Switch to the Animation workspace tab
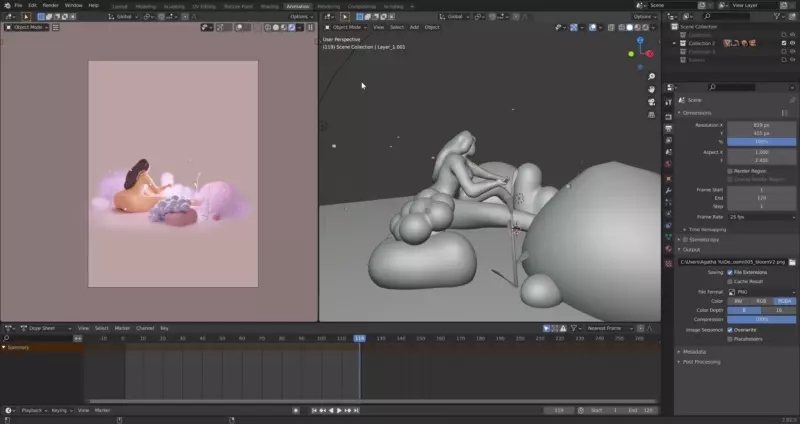Image resolution: width=800 pixels, height=424 pixels. (298, 5)
